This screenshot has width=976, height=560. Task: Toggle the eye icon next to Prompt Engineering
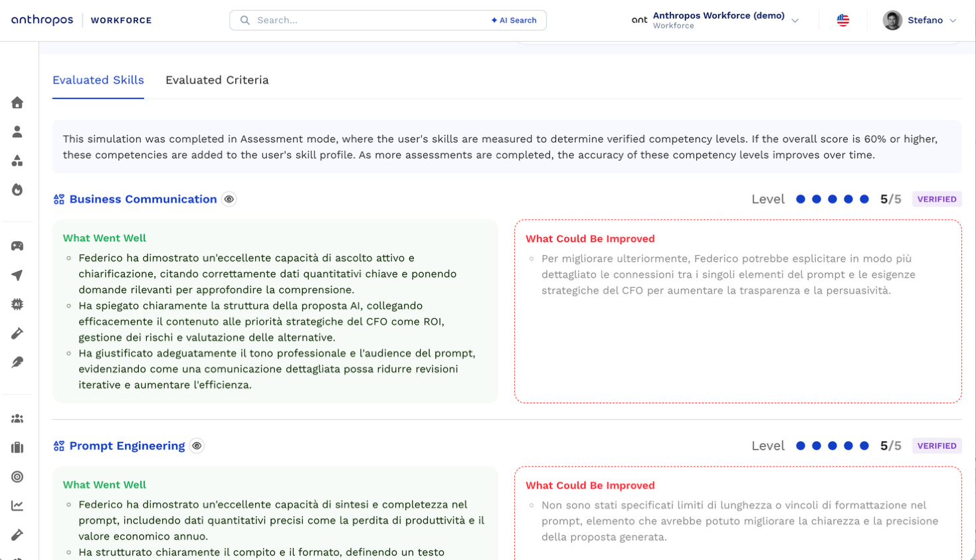pyautogui.click(x=197, y=446)
